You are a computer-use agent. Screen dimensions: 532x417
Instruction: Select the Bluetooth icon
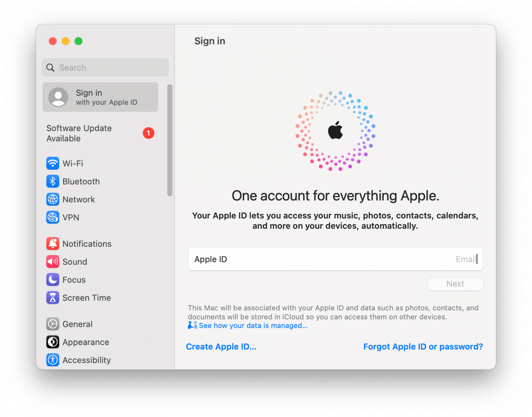click(52, 181)
